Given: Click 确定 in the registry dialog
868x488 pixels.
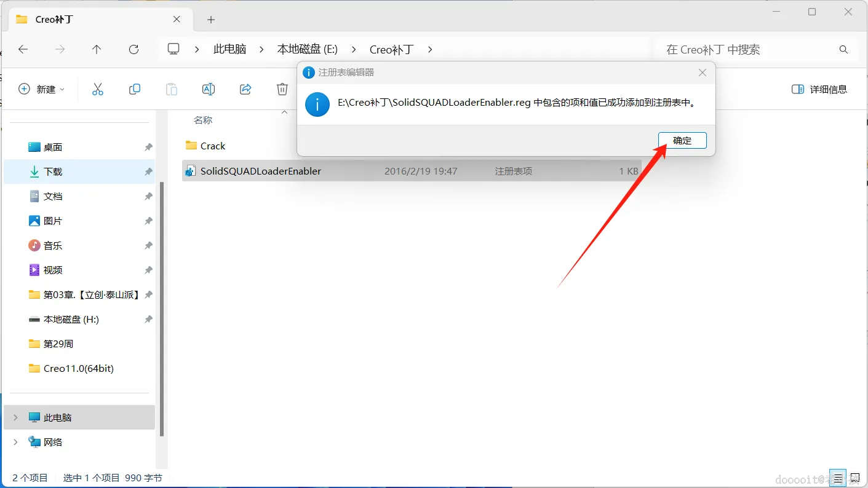Looking at the screenshot, I should click(x=682, y=141).
